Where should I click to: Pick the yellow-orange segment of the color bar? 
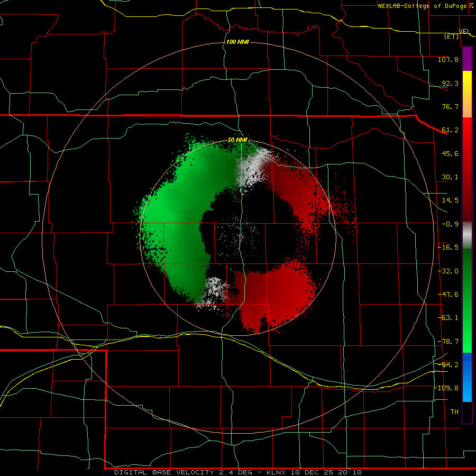pyautogui.click(x=467, y=94)
